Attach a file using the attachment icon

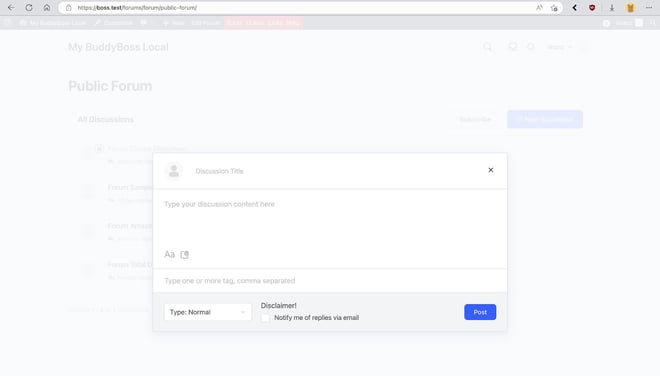184,254
